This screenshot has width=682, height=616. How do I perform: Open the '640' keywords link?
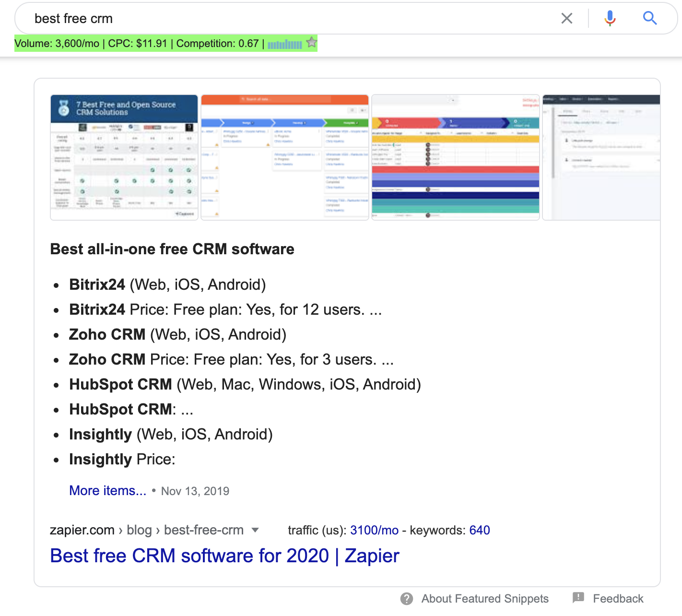point(480,530)
